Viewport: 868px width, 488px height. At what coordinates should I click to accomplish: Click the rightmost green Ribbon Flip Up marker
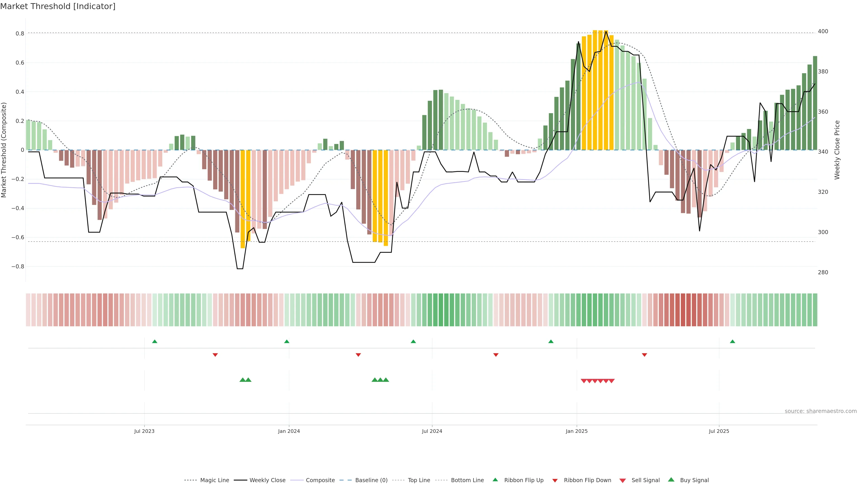[732, 342]
